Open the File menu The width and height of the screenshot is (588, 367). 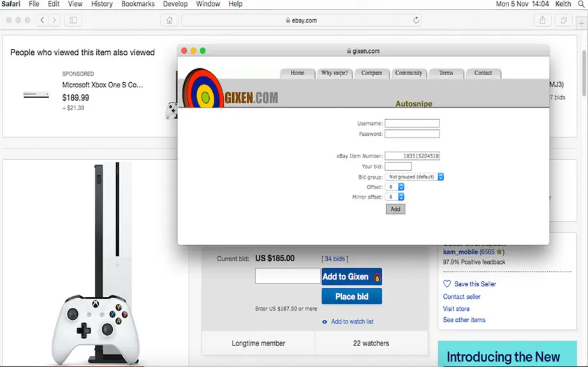[34, 4]
